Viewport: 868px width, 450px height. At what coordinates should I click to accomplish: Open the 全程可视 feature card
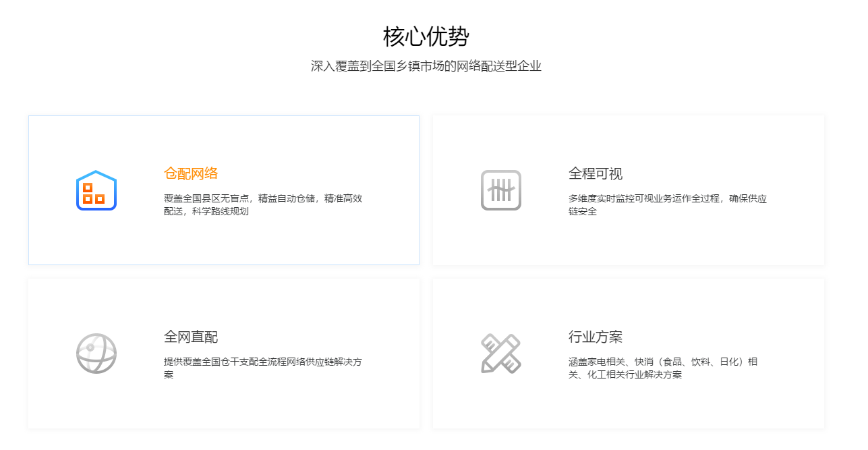tap(629, 190)
